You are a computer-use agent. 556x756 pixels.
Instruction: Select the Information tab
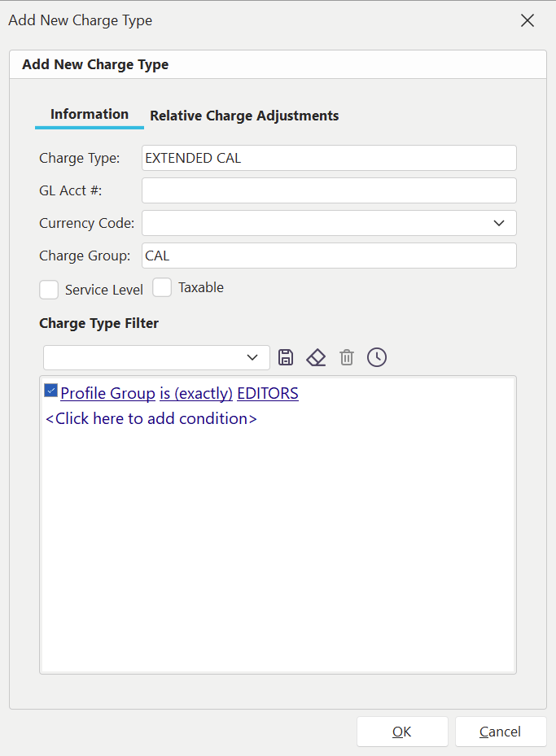coord(90,115)
